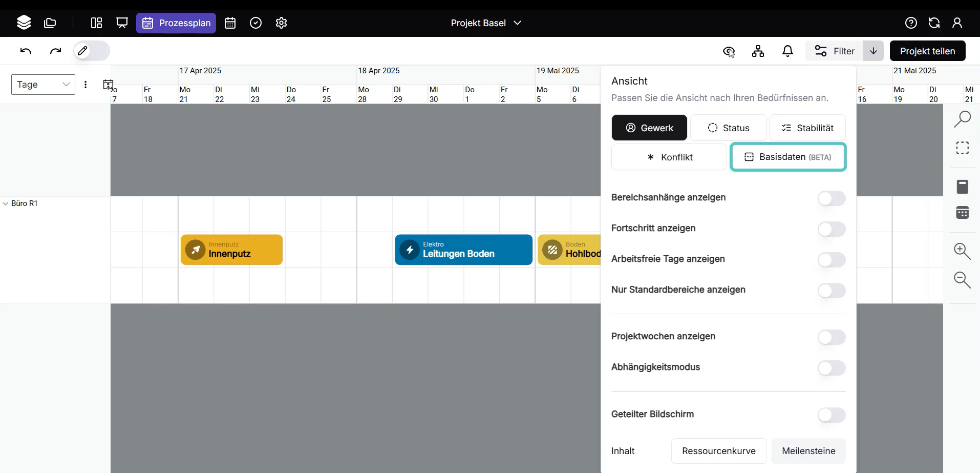Enable Fortschritt anzeigen toggle
980x473 pixels.
coord(831,229)
